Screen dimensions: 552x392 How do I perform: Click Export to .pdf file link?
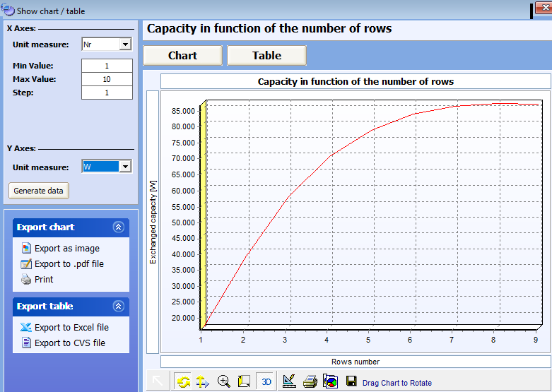pyautogui.click(x=69, y=264)
